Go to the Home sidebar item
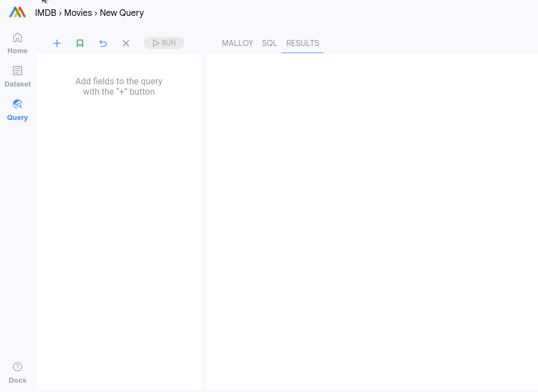Screen dimensions: 538x392 [18, 44]
